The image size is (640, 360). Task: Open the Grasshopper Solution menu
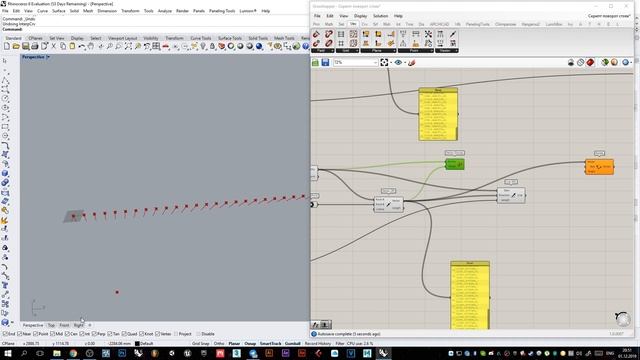pos(380,16)
